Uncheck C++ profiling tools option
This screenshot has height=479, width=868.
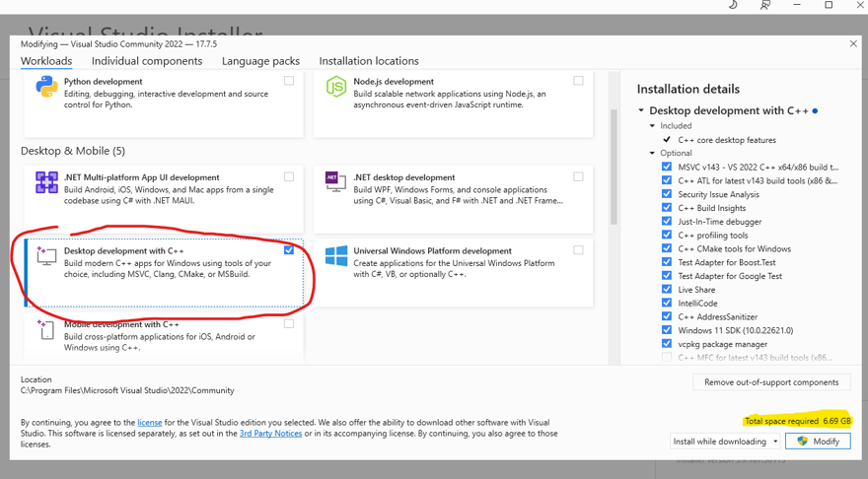667,235
